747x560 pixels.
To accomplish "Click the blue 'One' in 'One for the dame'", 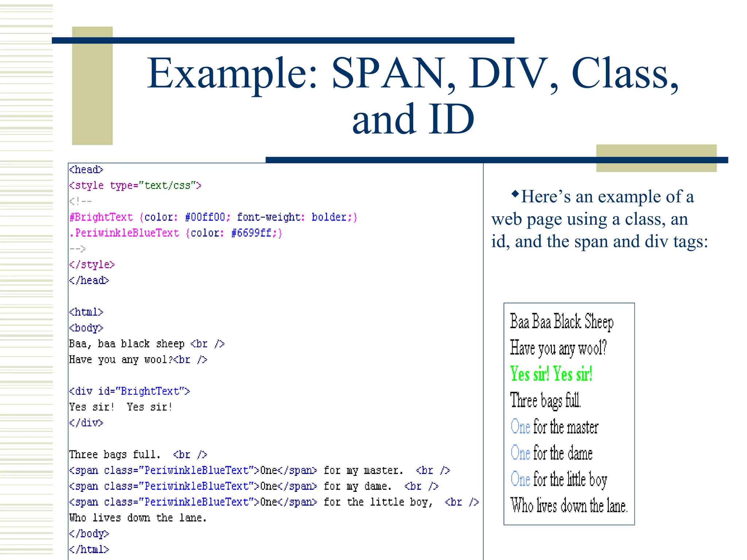I will tap(520, 453).
